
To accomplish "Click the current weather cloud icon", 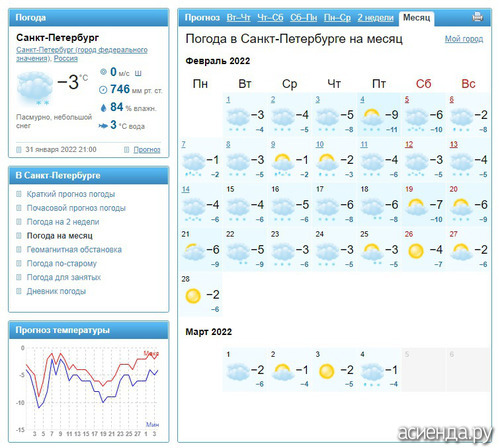I will (35, 87).
